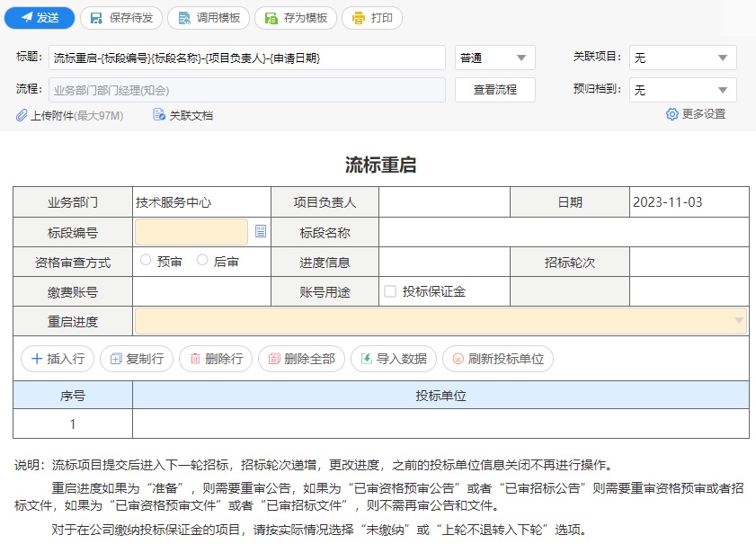Click the 保存待发 save icon
The height and width of the screenshot is (544, 756).
[x=96, y=18]
